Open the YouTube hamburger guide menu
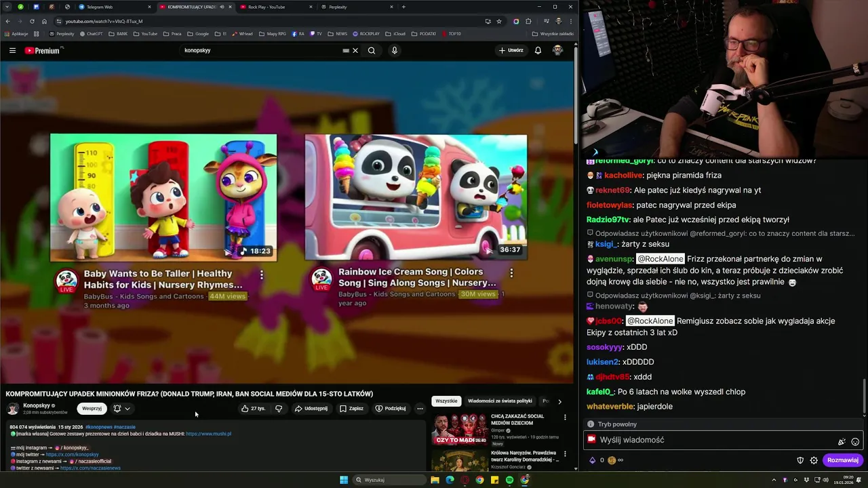 pyautogui.click(x=12, y=50)
